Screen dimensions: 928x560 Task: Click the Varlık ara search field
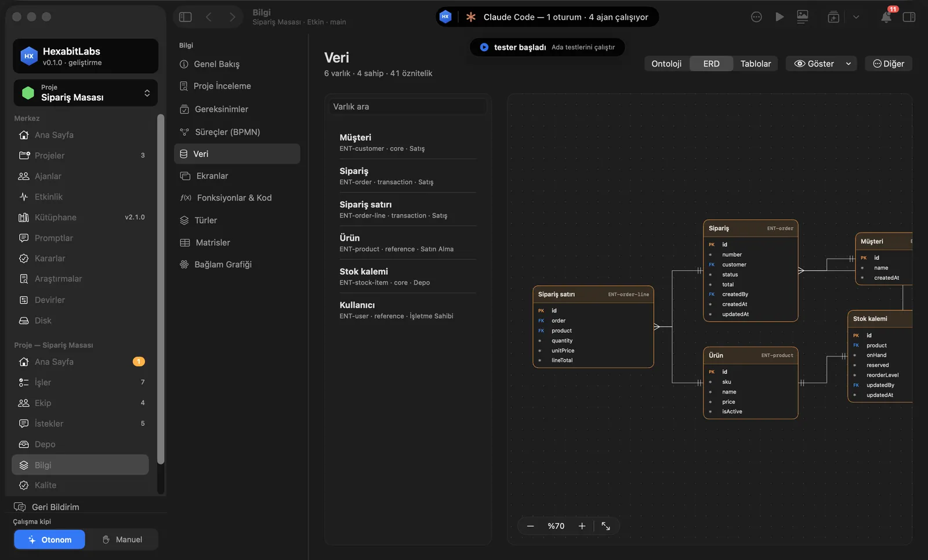click(x=408, y=107)
